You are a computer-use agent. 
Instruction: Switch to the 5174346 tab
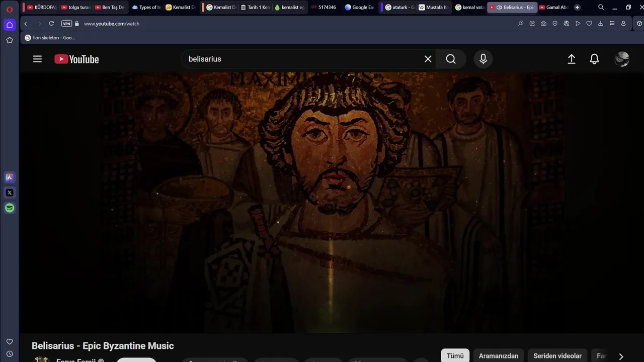coord(324,8)
